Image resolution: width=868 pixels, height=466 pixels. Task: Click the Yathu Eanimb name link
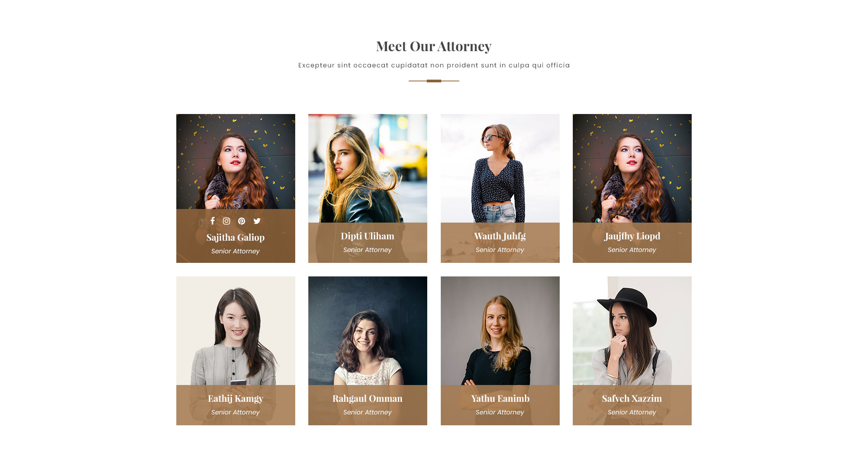(500, 399)
